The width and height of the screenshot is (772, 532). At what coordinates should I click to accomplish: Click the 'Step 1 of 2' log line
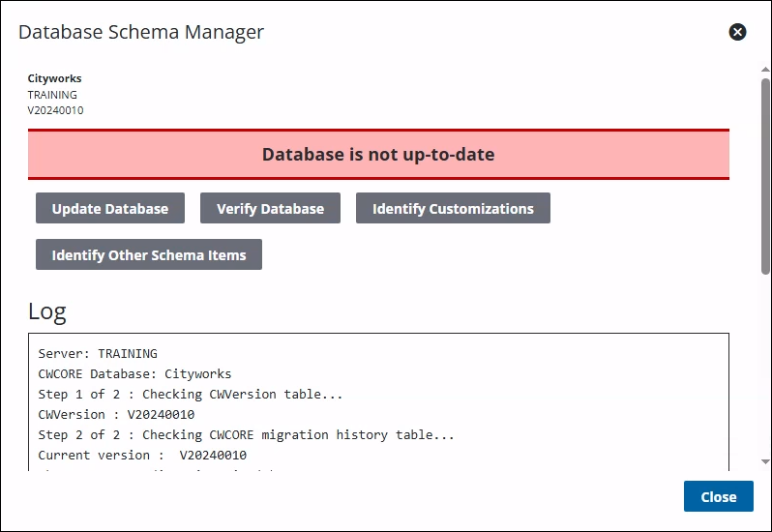pyautogui.click(x=190, y=395)
